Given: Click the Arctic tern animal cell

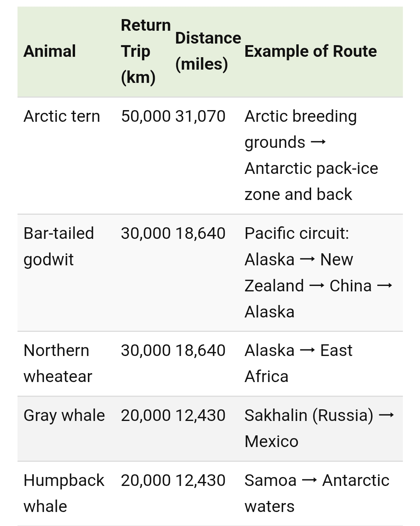Looking at the screenshot, I should pos(62,116).
